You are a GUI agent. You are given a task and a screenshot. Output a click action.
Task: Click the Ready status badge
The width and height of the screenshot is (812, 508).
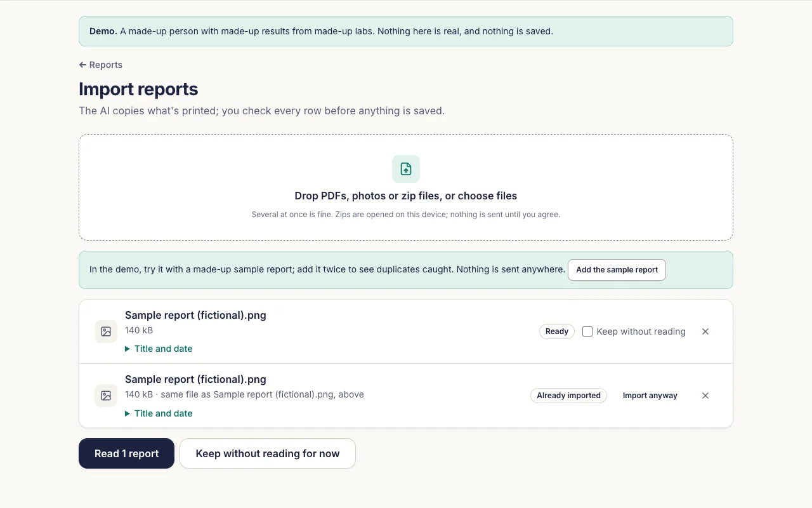tap(557, 331)
